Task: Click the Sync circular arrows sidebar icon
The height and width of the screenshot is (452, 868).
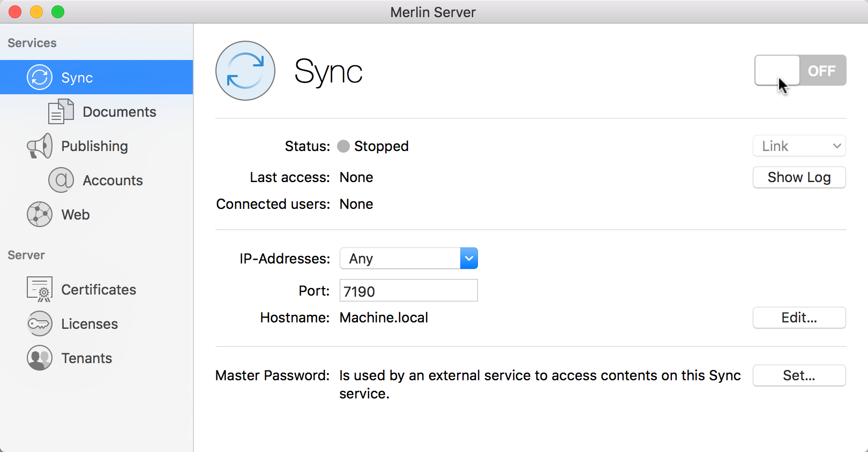Action: click(40, 77)
